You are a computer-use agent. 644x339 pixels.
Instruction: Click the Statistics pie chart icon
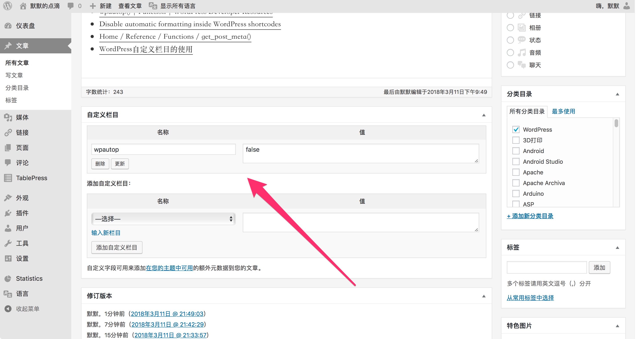(8, 278)
